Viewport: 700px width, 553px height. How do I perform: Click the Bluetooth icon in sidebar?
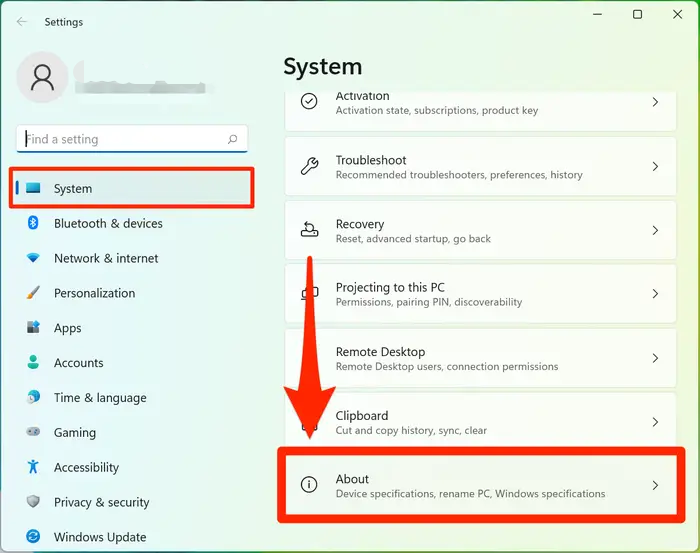[x=33, y=223]
